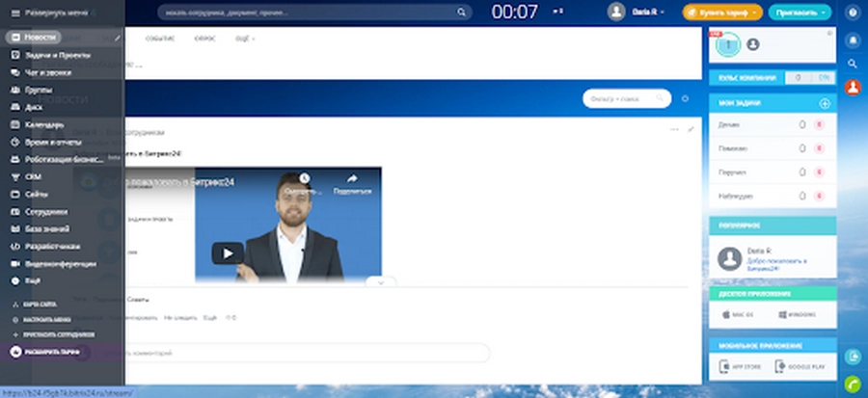Open the Наблюдаю tasks row
The height and width of the screenshot is (398, 868).
[x=773, y=197]
